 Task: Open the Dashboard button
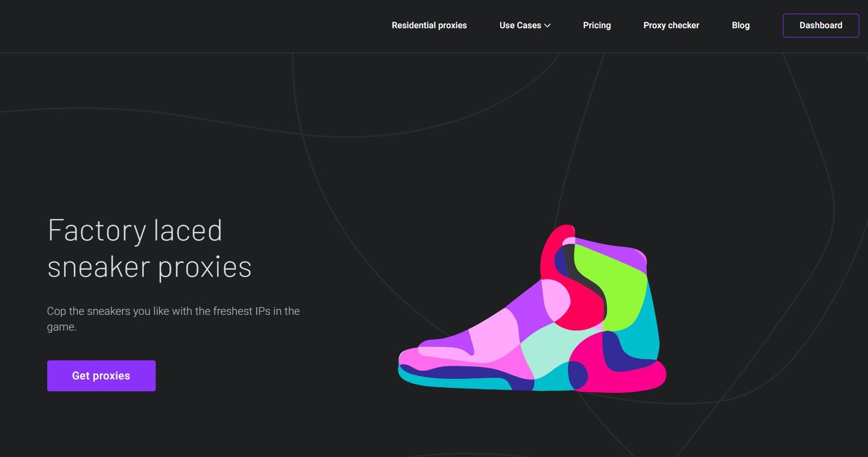[821, 26]
